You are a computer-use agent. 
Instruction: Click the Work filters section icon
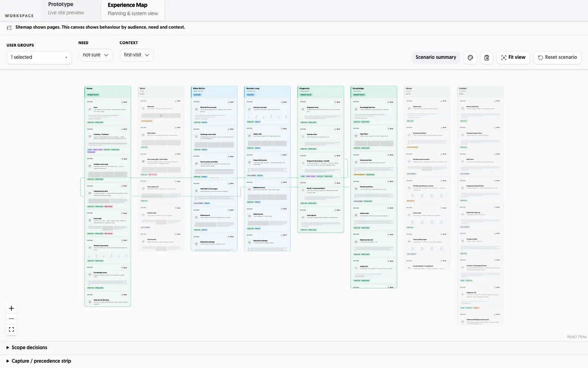click(x=143, y=135)
